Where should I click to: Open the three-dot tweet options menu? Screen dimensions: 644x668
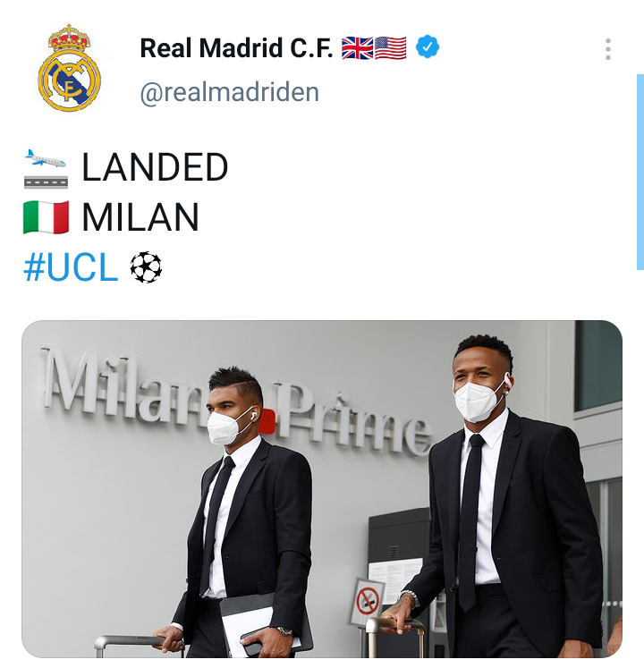[608, 49]
